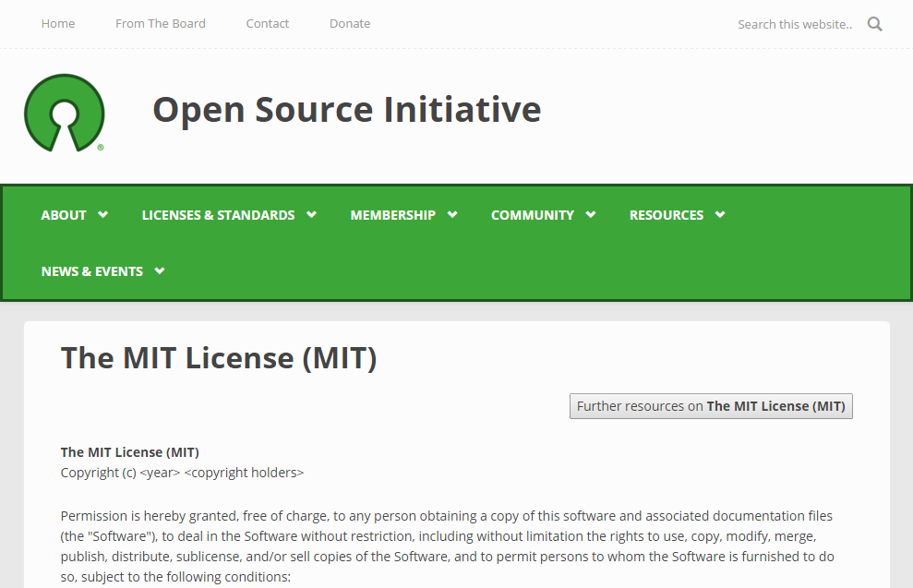913x588 pixels.
Task: Open the From The Board link
Action: tap(161, 24)
